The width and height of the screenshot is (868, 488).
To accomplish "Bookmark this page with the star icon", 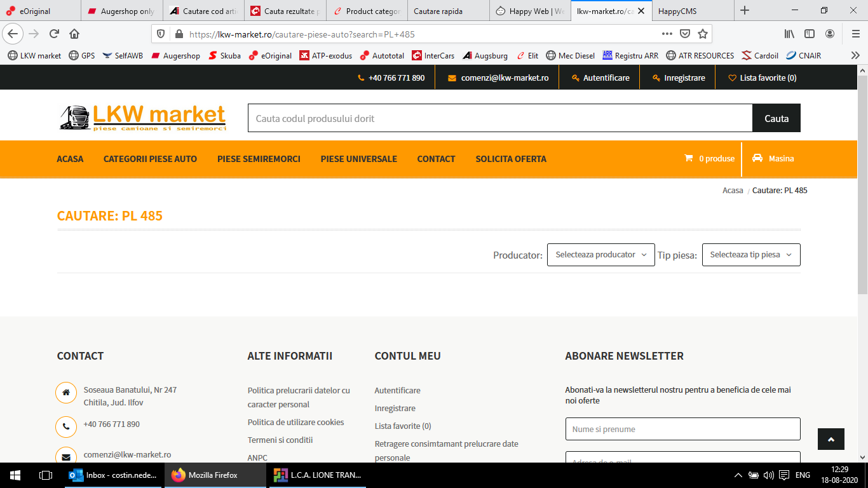I will (x=703, y=34).
